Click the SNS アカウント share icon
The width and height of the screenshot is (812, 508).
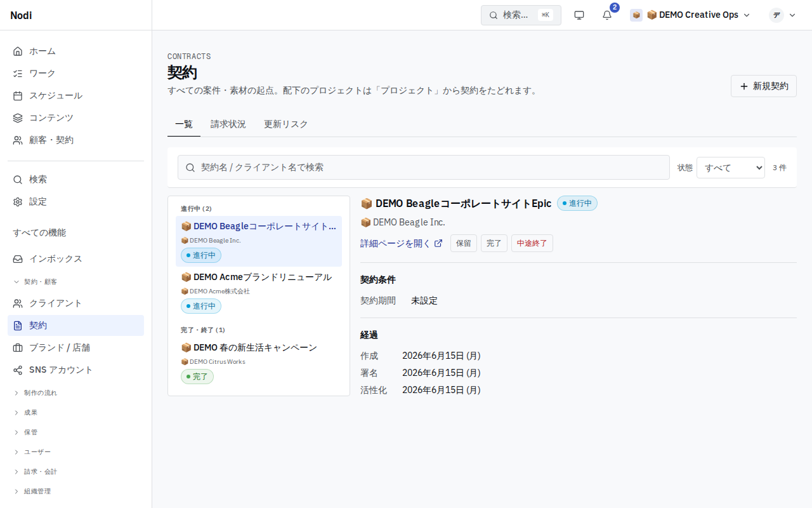click(x=18, y=370)
